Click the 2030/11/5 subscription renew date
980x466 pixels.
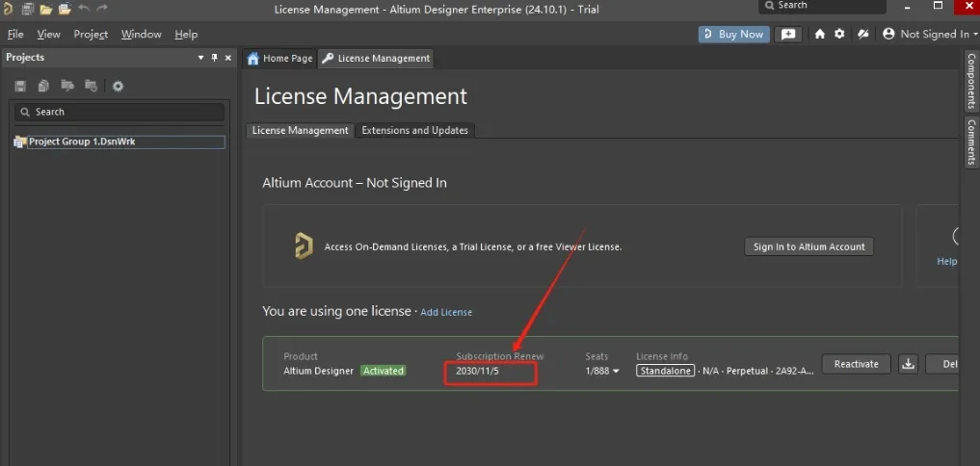(478, 371)
